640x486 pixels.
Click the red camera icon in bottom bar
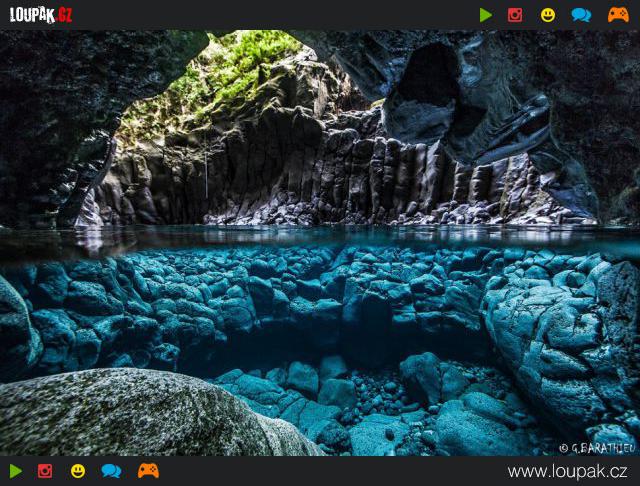point(45,471)
